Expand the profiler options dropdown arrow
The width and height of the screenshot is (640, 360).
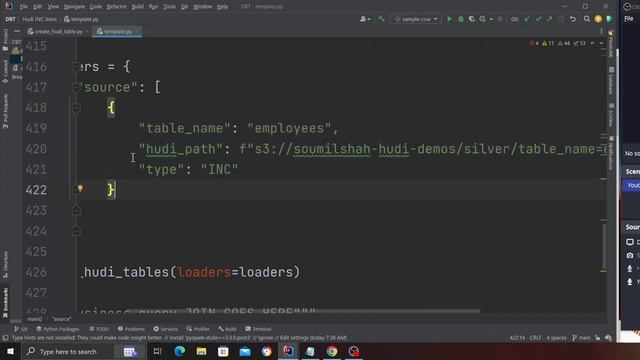[491, 19]
